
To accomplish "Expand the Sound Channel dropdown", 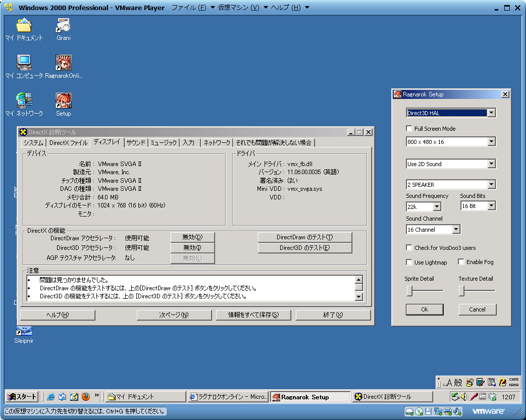I will click(x=456, y=230).
